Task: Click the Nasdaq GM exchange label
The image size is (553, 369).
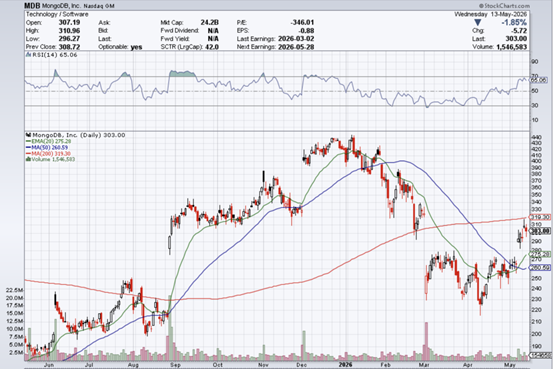Action: tap(98, 6)
